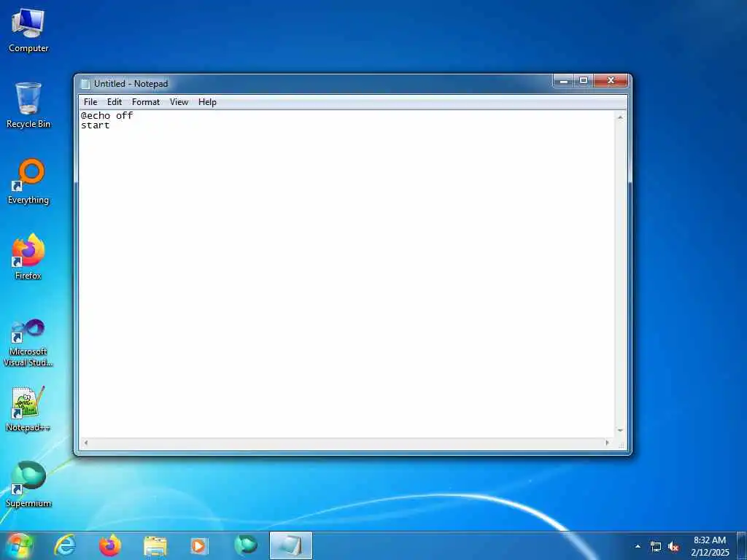Image resolution: width=747 pixels, height=560 pixels.
Task: Open the network tray icon
Action: (656, 547)
